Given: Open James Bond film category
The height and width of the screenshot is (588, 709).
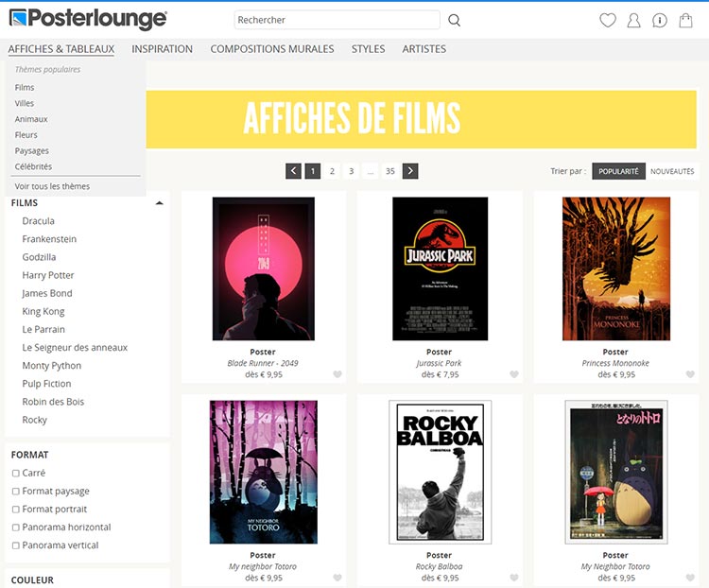Looking at the screenshot, I should click(47, 293).
